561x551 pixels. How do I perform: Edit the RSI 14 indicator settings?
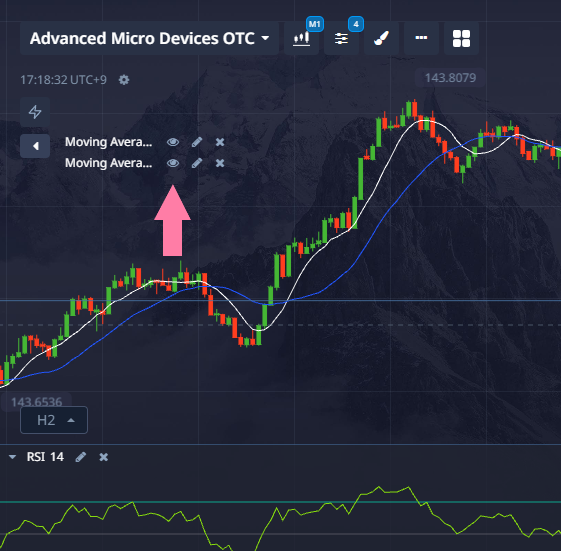81,457
